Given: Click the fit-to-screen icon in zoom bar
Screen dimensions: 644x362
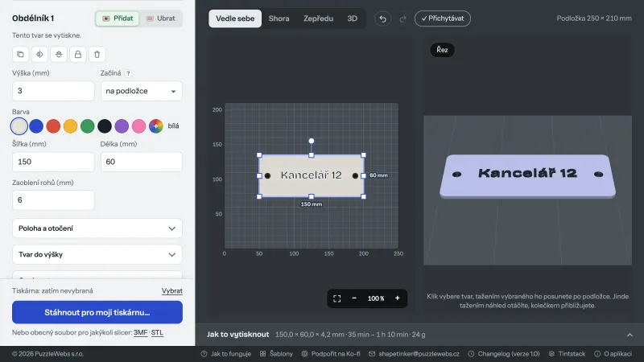Looking at the screenshot, I should 337,298.
